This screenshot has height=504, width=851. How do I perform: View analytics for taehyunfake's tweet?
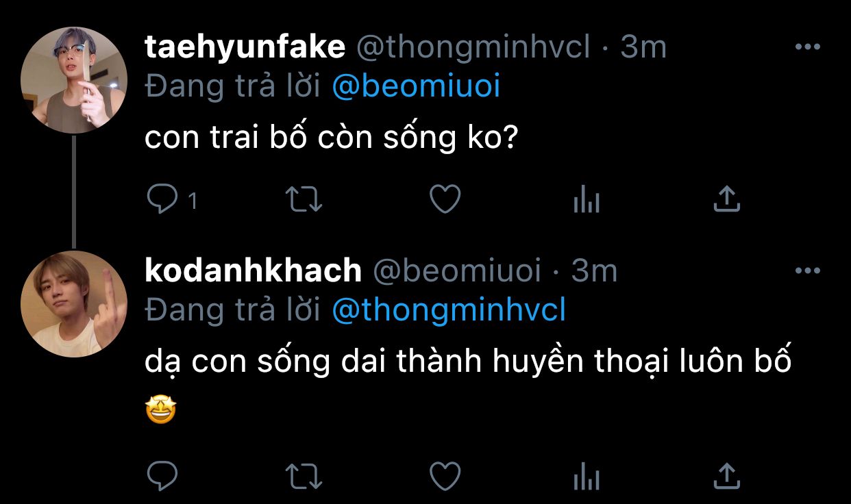586,201
